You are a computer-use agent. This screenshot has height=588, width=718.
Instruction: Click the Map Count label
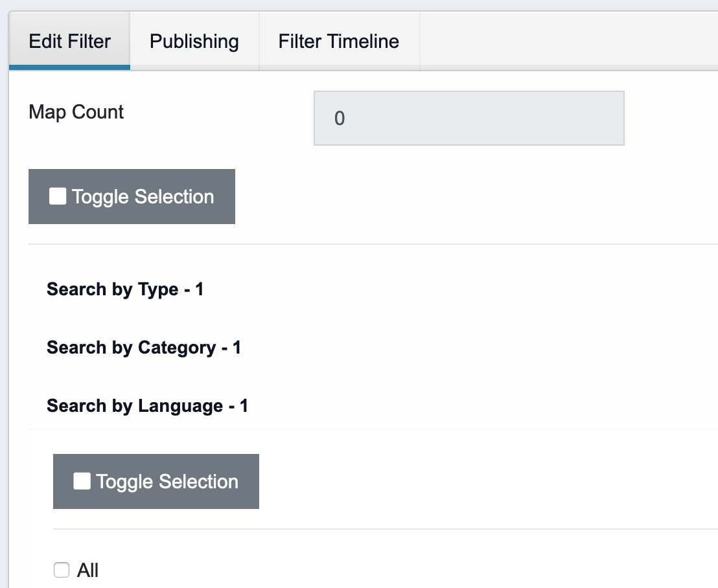pyautogui.click(x=76, y=112)
